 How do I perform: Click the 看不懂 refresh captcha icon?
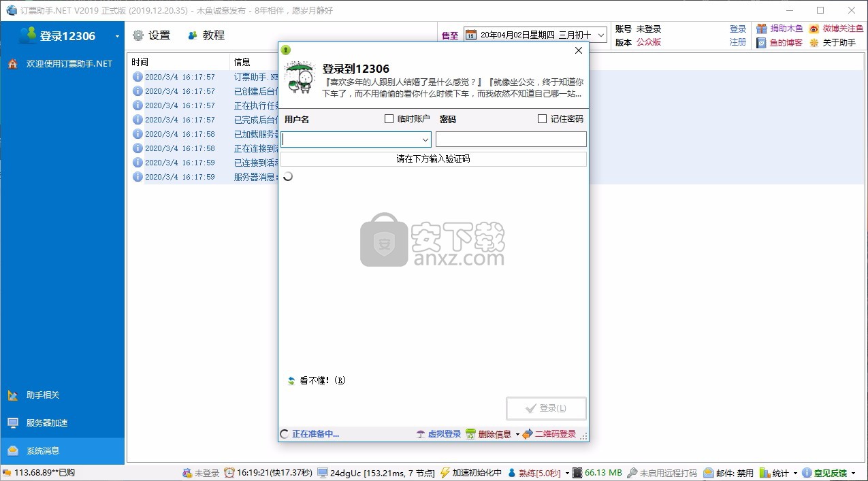[x=291, y=381]
